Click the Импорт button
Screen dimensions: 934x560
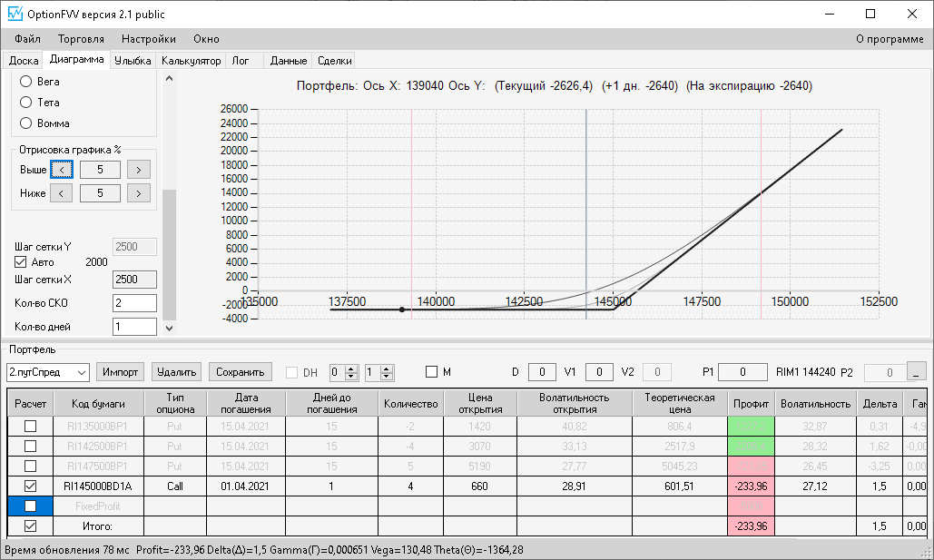[121, 372]
